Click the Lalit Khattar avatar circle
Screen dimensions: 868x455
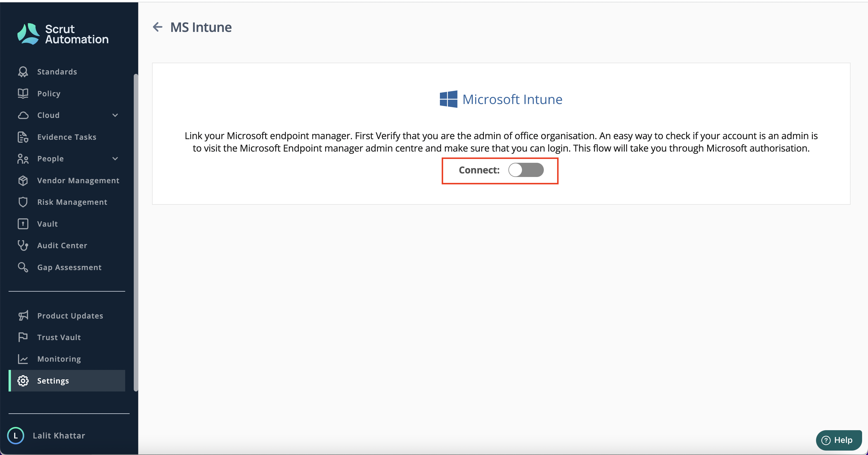[15, 435]
